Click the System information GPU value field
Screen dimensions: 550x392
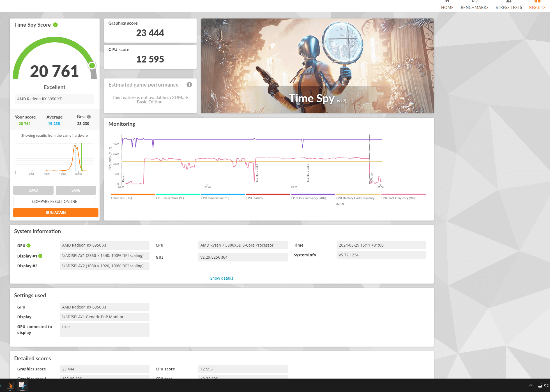point(105,245)
